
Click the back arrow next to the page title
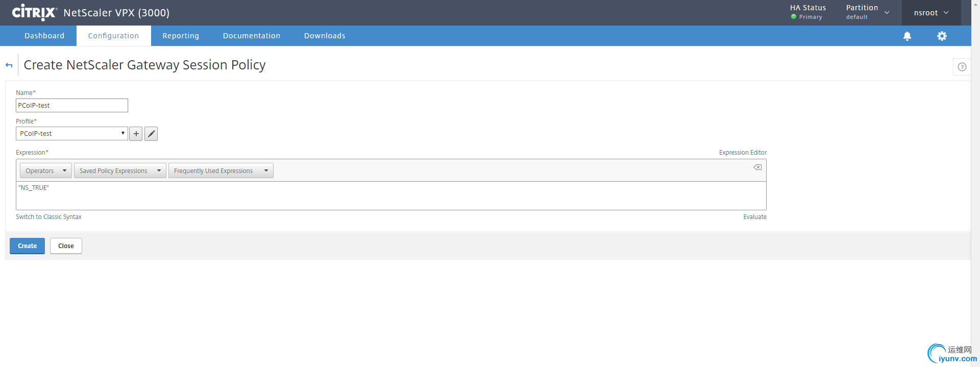pos(9,65)
